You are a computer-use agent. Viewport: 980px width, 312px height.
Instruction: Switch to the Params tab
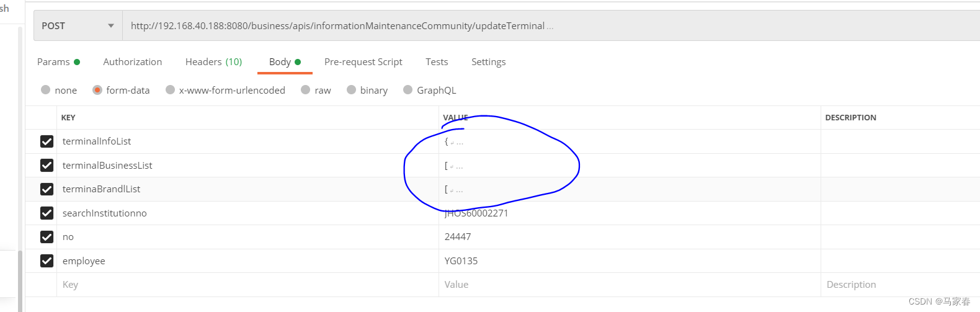pyautogui.click(x=58, y=62)
